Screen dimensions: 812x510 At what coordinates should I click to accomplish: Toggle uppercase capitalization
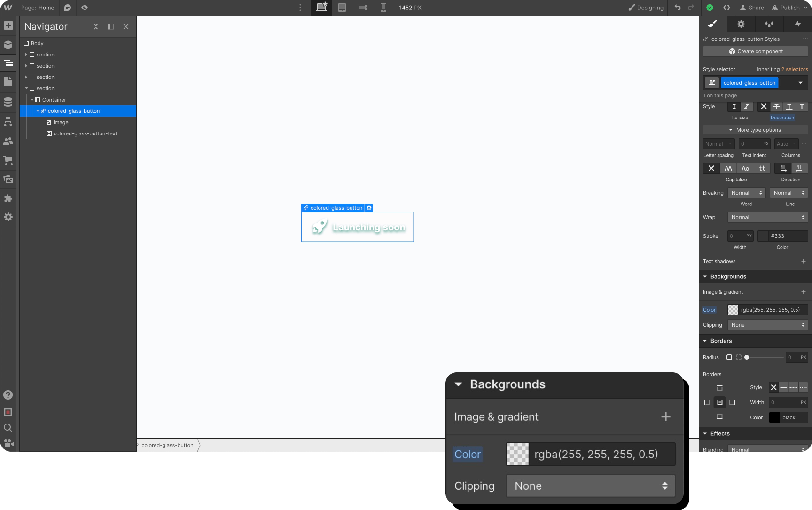tap(728, 168)
